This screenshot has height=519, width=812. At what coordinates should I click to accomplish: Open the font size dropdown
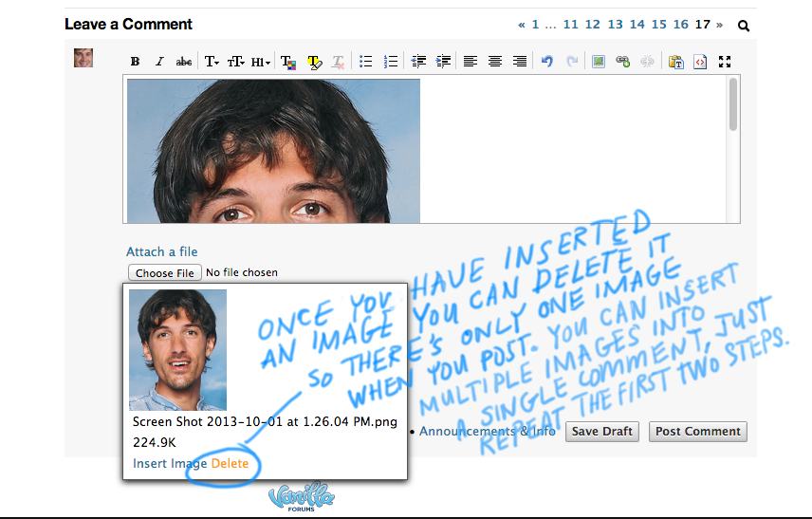[235, 62]
